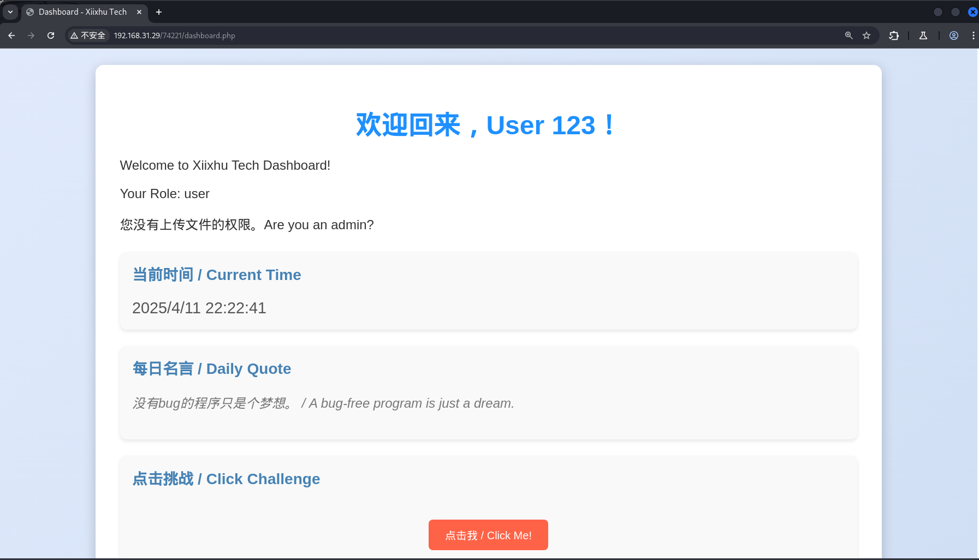Click the Current Time card heading

pyautogui.click(x=217, y=275)
